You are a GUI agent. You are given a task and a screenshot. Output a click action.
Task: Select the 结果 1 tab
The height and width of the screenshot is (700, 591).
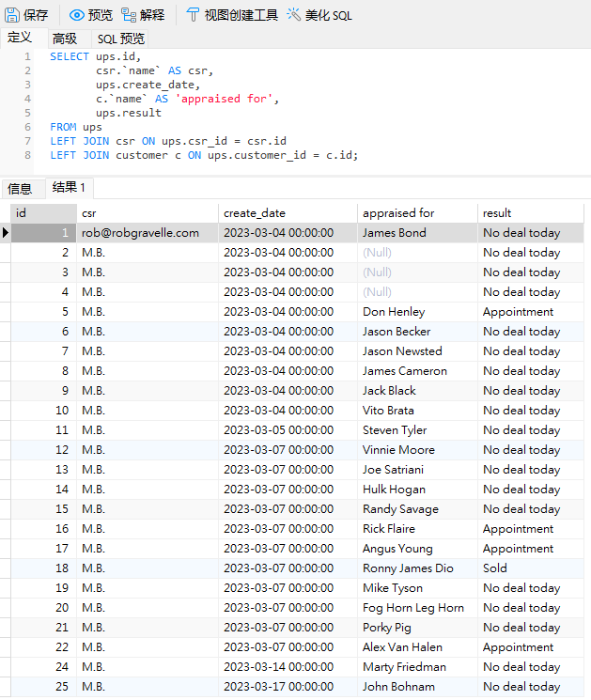[69, 188]
